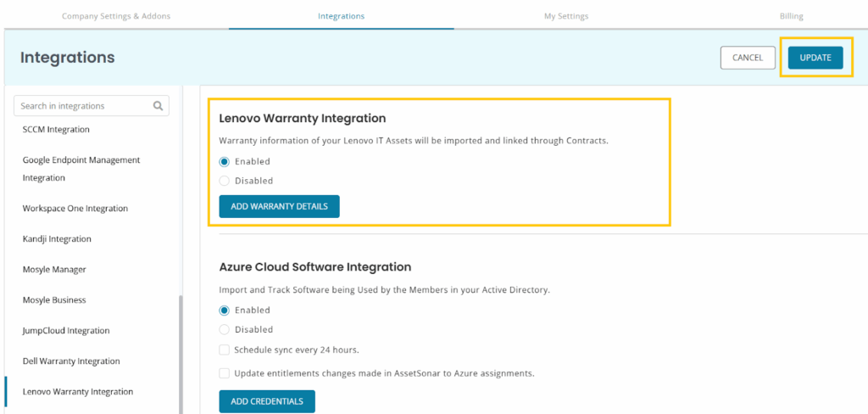Open SCCM Integration in sidebar
The height and width of the screenshot is (414, 868).
(56, 130)
